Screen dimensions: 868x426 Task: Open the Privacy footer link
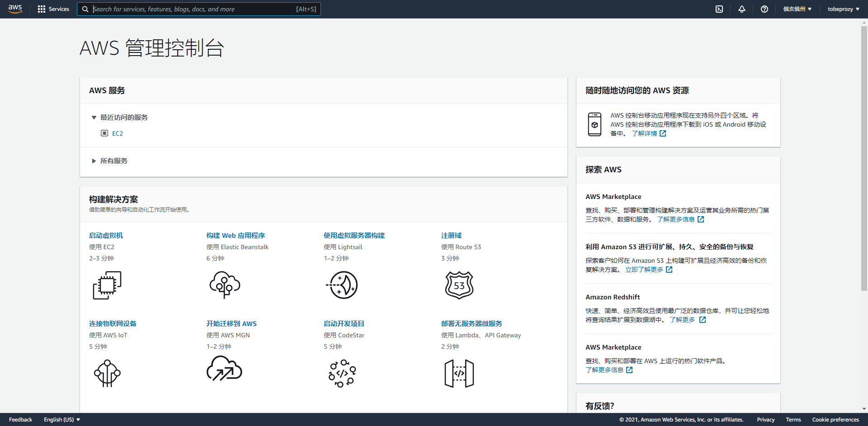766,420
